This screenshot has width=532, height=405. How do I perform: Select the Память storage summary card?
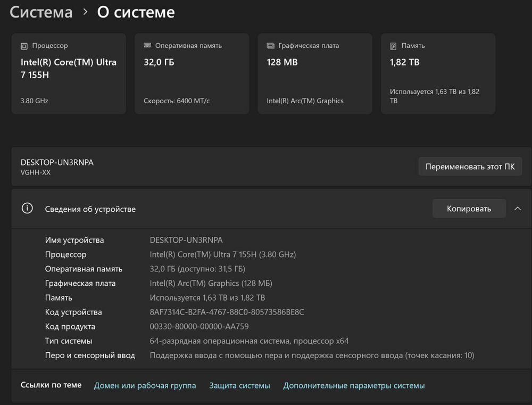[438, 73]
